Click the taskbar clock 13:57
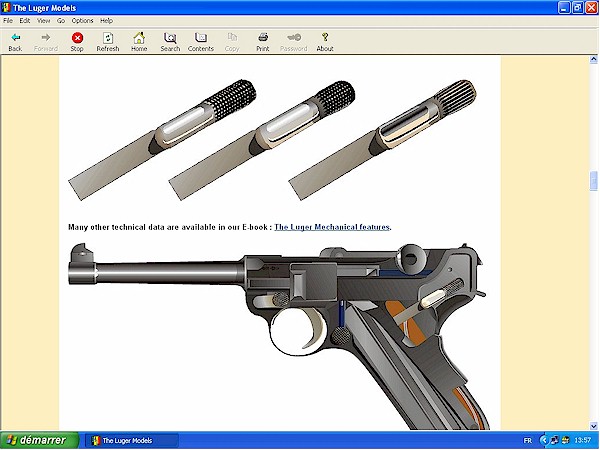The width and height of the screenshot is (600, 450). point(582,440)
